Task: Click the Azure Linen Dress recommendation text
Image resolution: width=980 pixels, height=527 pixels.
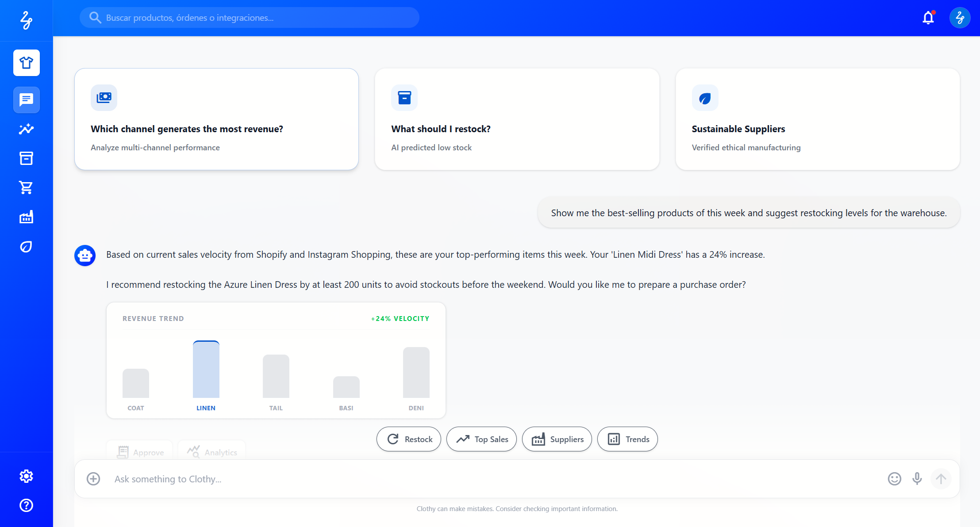Action: click(x=426, y=285)
